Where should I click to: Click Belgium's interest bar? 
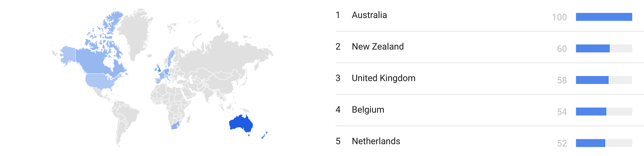point(604,112)
